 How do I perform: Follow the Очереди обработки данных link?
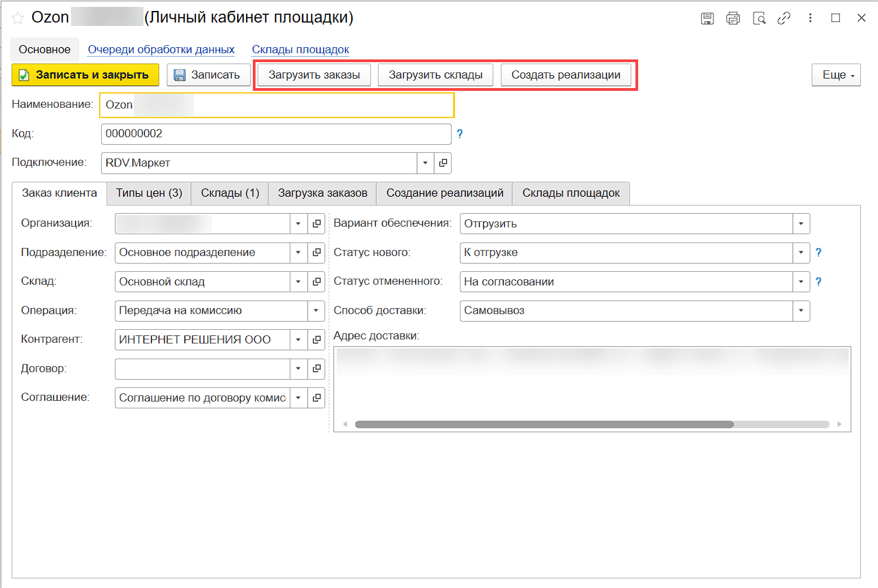(161, 50)
